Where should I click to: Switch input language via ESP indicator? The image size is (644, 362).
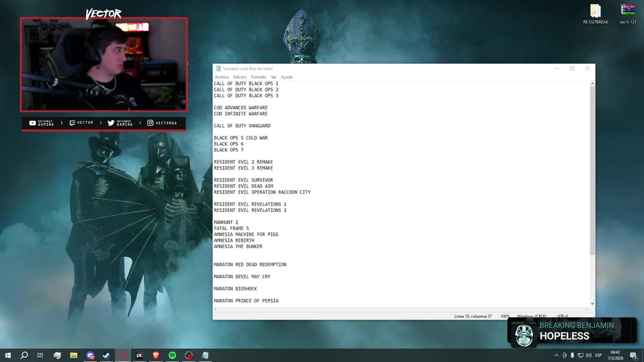[x=599, y=355]
